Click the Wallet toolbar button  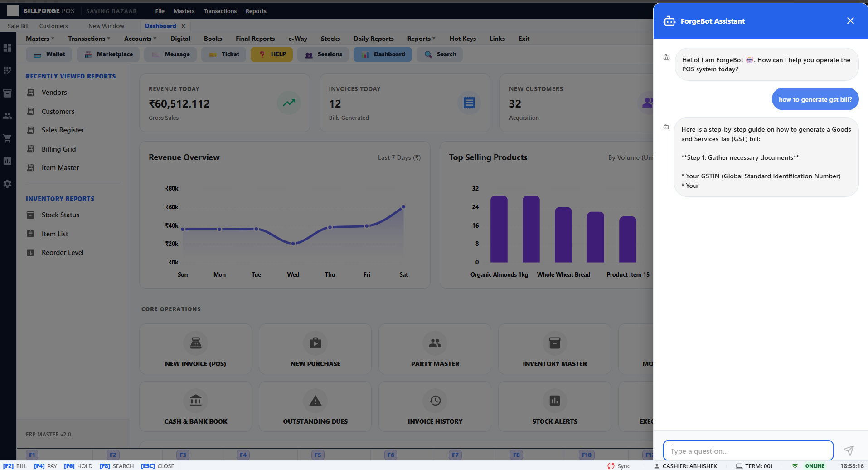[49, 54]
